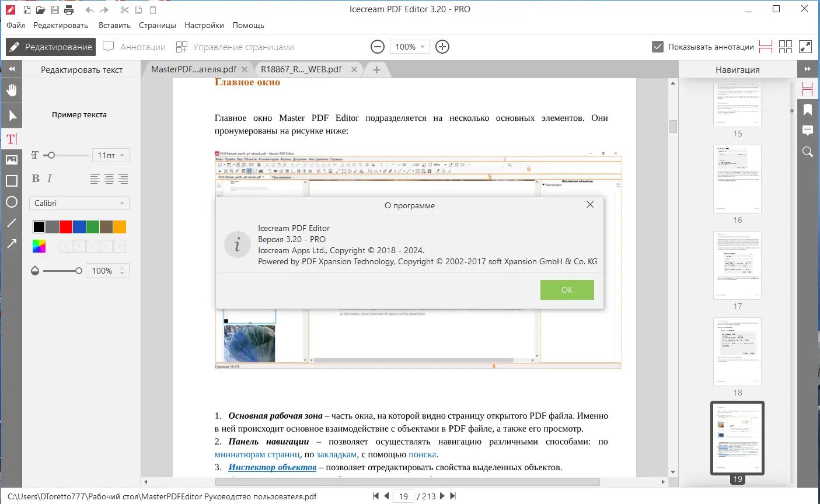Open the Calibri font family dropdown
This screenshot has width=820, height=504.
[79, 203]
